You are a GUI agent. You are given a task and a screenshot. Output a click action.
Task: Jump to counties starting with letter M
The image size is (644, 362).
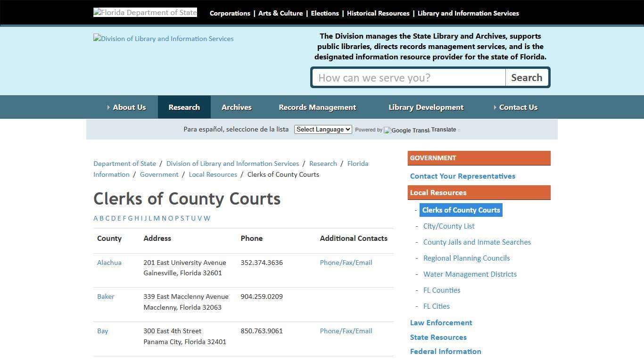point(157,218)
